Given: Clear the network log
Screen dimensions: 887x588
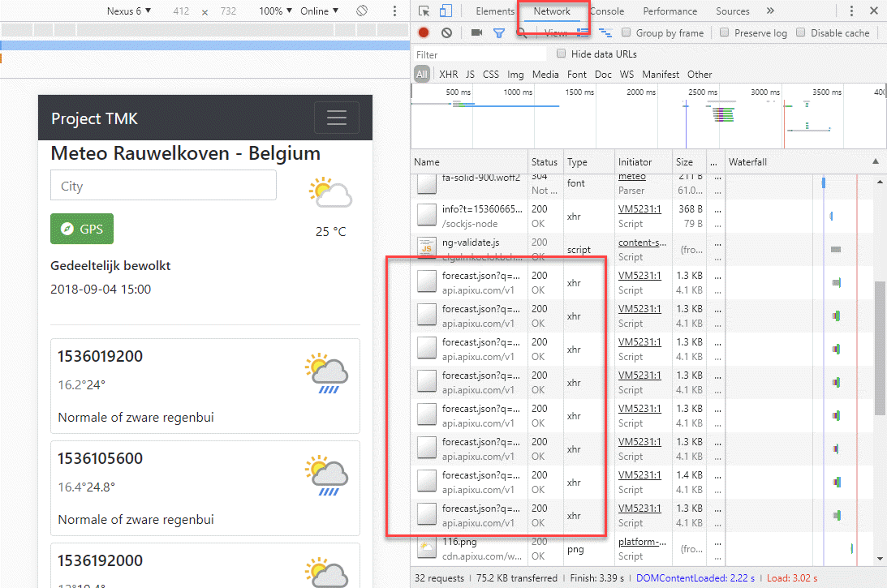Looking at the screenshot, I should (x=446, y=33).
